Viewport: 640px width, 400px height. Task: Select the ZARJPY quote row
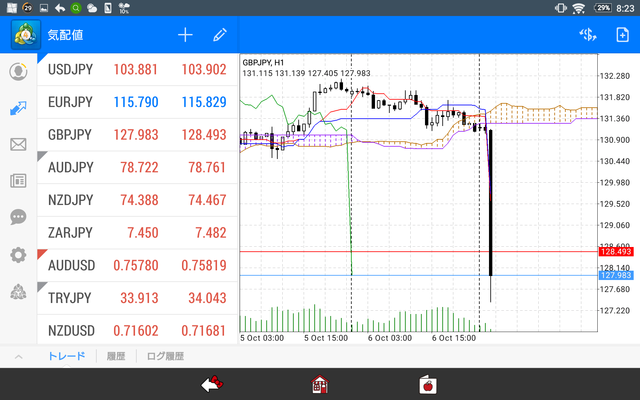[x=138, y=233]
